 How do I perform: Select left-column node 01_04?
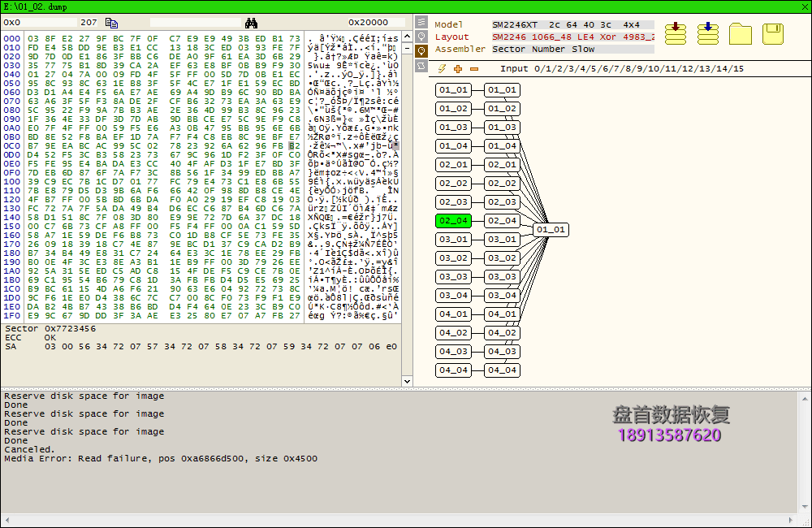(453, 145)
